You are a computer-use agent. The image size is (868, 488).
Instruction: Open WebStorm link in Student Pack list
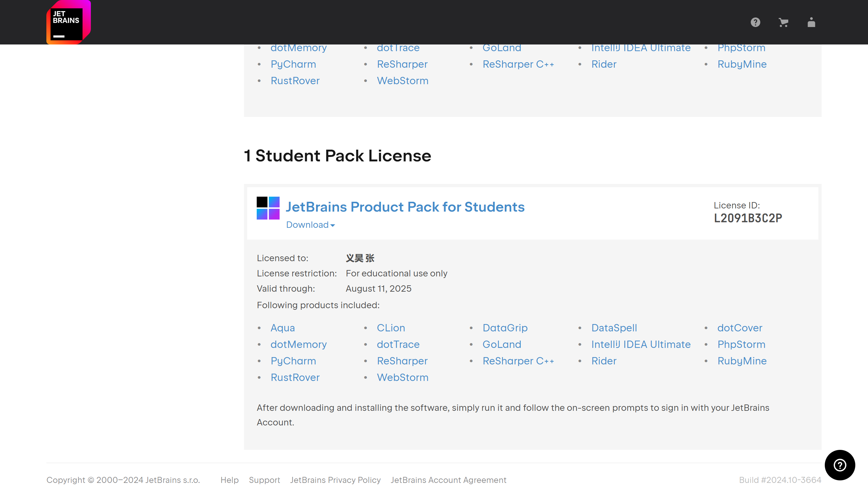[x=402, y=377]
